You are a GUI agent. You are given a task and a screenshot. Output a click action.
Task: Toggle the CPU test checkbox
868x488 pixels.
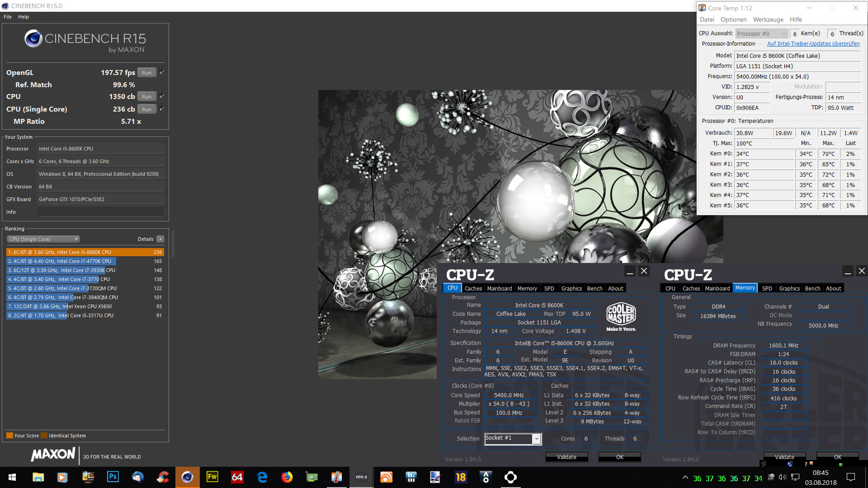pos(162,96)
